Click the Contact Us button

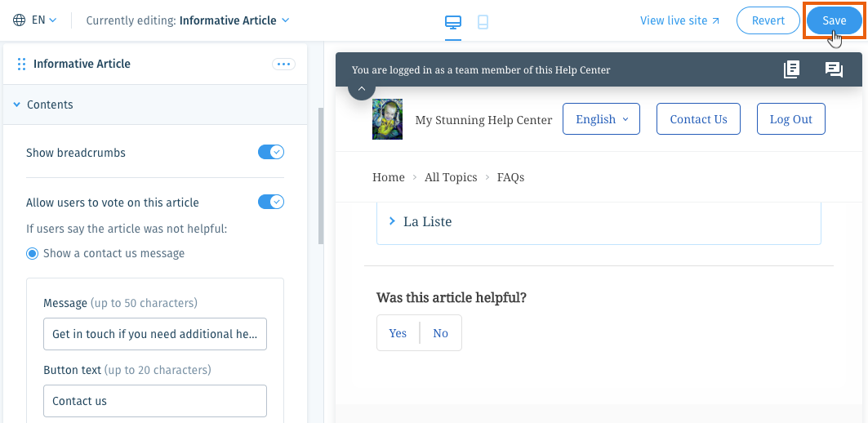pyautogui.click(x=699, y=119)
